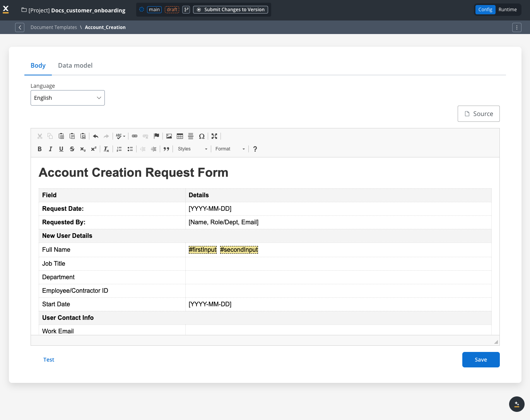Click the [Name, Role/Dept, Email] cell
Screen dimensions: 530x420
point(339,222)
